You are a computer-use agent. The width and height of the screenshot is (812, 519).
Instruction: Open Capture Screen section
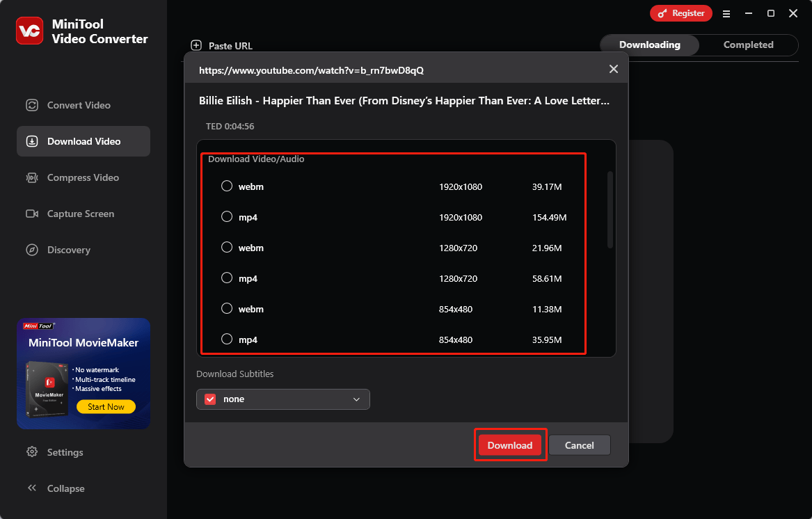click(83, 214)
